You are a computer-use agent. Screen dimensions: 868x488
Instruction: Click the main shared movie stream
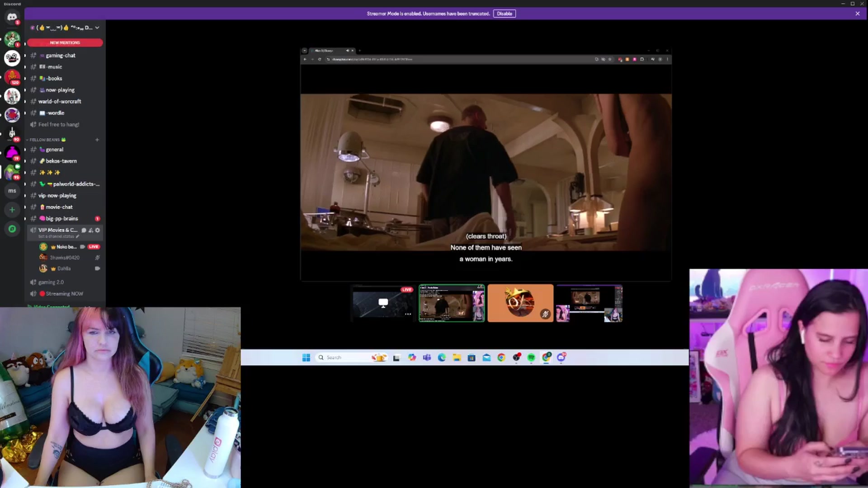point(486,164)
